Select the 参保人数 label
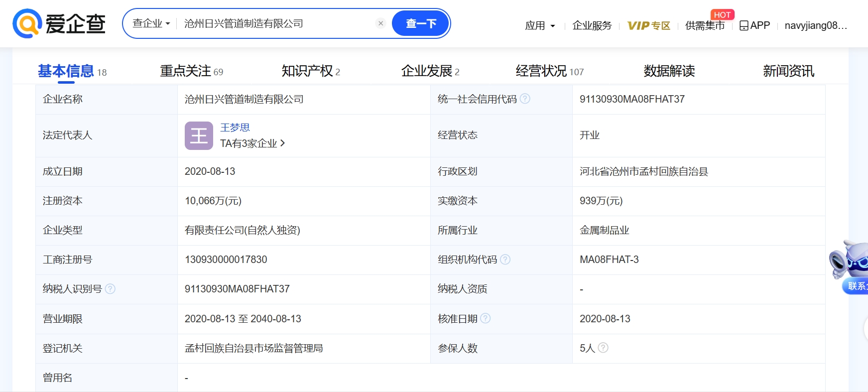The image size is (868, 392). pyautogui.click(x=458, y=348)
